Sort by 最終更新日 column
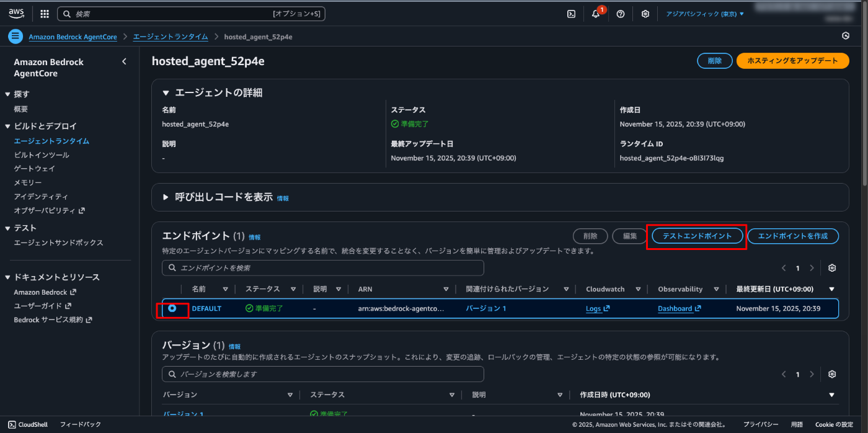868x433 pixels. 831,289
